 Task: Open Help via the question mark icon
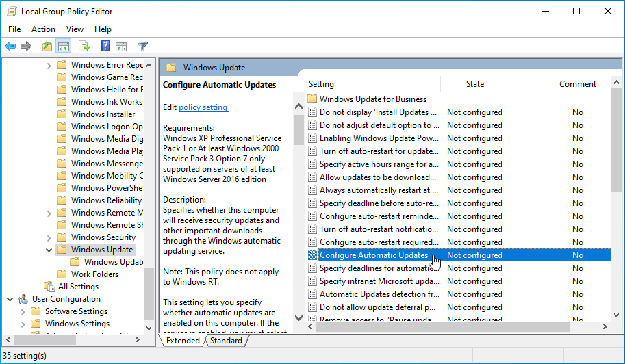tap(105, 47)
